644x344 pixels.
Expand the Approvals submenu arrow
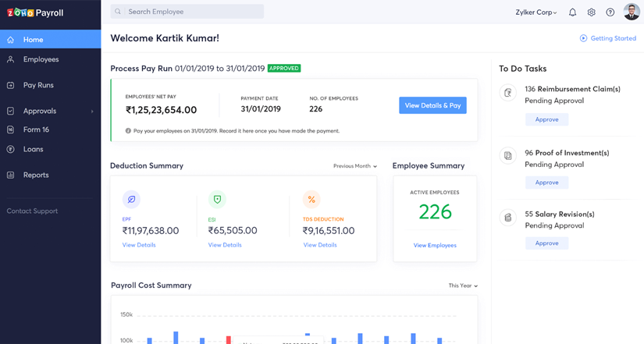(x=92, y=112)
